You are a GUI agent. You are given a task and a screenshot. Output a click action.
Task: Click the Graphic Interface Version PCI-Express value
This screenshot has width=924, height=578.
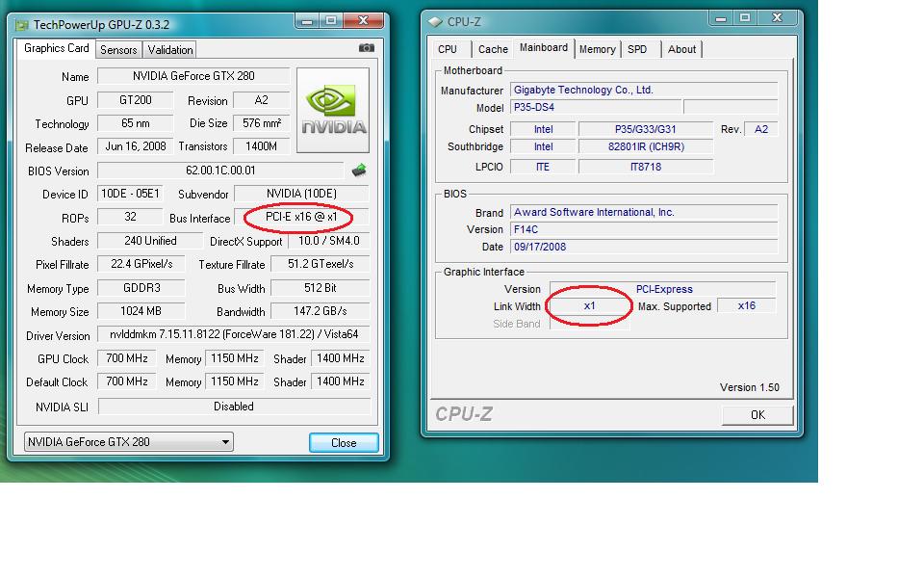pyautogui.click(x=663, y=289)
